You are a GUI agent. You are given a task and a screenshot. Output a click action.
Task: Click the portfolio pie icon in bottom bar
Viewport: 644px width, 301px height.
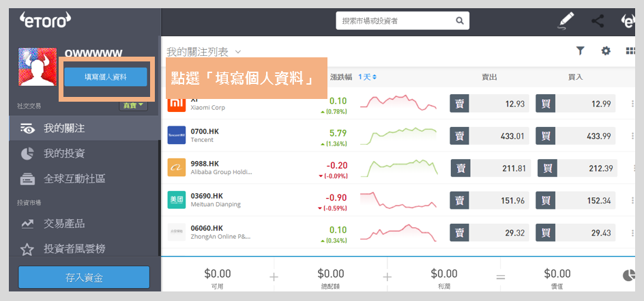pyautogui.click(x=629, y=276)
